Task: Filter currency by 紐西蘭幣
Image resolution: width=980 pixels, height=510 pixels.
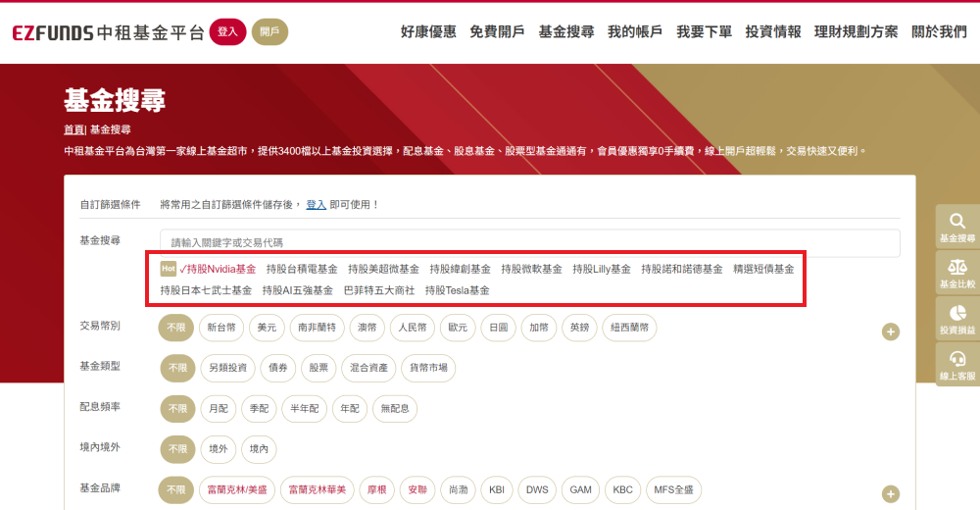Action: [x=629, y=328]
